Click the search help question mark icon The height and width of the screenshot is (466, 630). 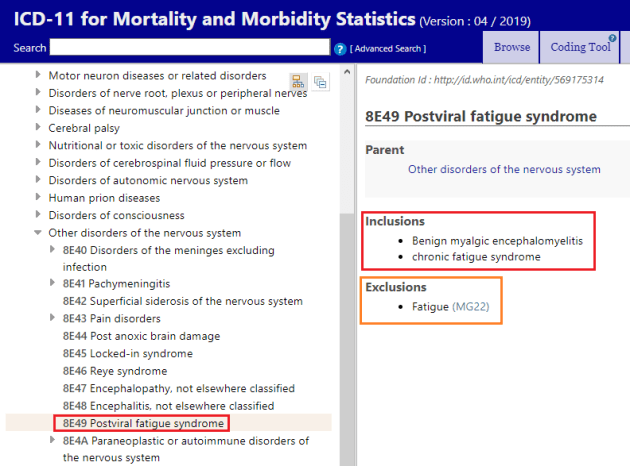click(x=340, y=48)
